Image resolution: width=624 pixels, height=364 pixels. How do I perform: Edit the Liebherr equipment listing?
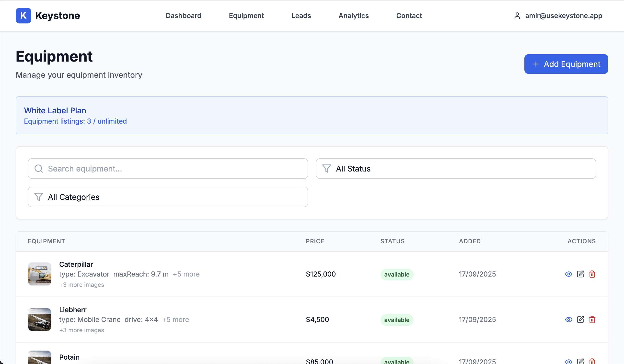(580, 320)
